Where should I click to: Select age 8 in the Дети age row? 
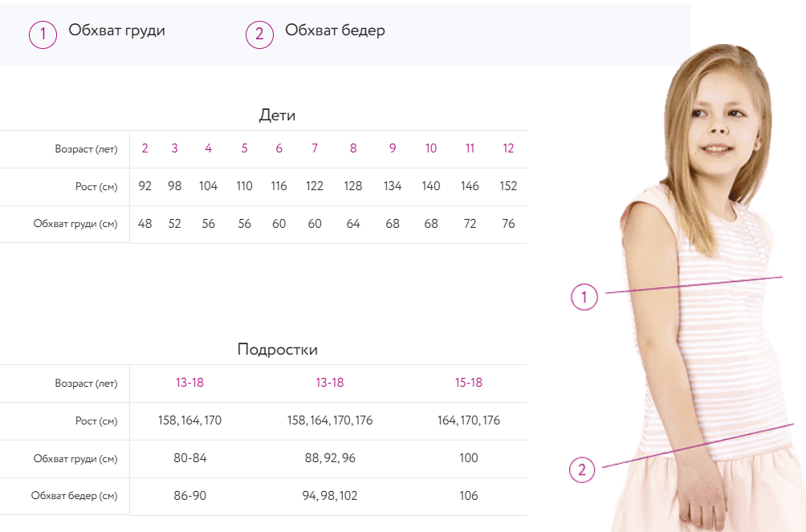pos(353,148)
